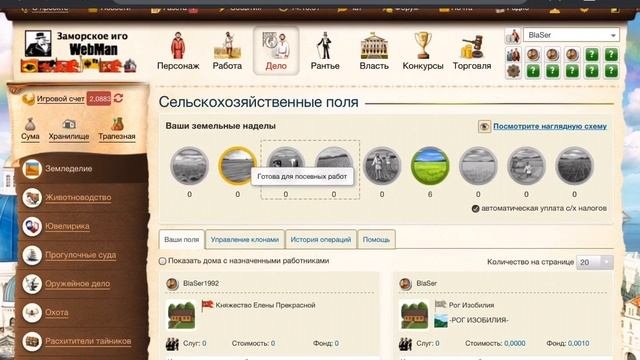Click the red 2.0883 balance value
640x360 pixels.
(x=99, y=99)
